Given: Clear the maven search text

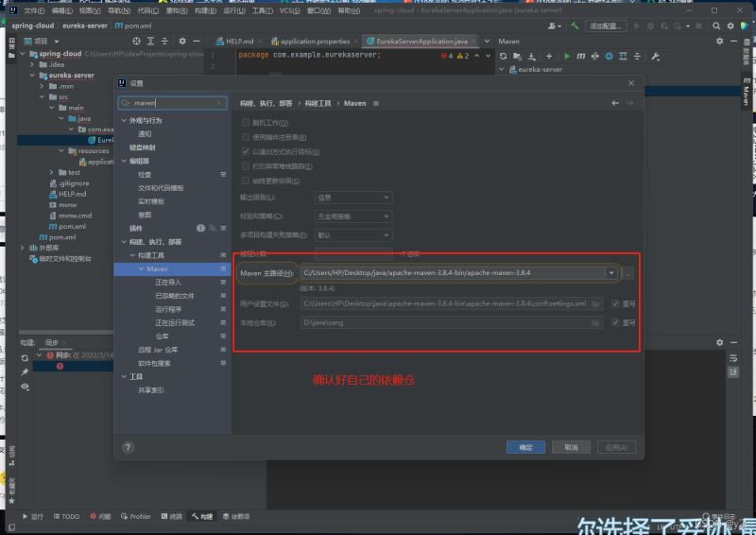Looking at the screenshot, I should (220, 102).
